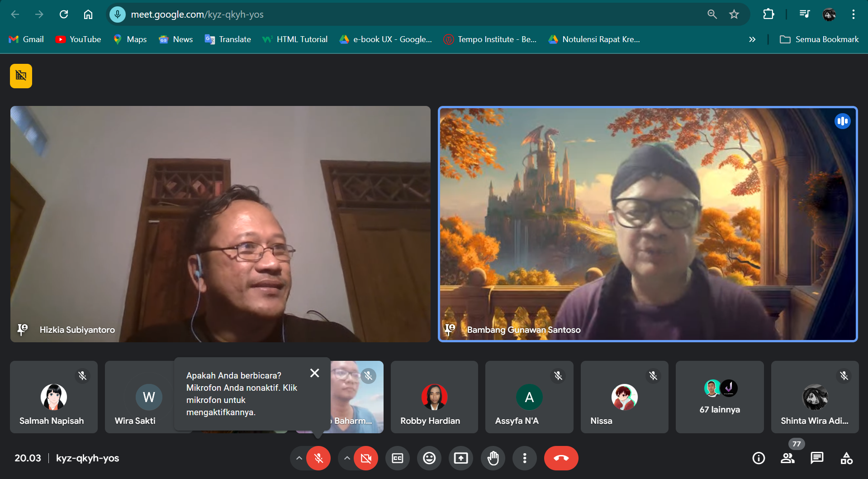The width and height of the screenshot is (868, 479).
Task: Open the emoji reactions panel
Action: pos(429,458)
